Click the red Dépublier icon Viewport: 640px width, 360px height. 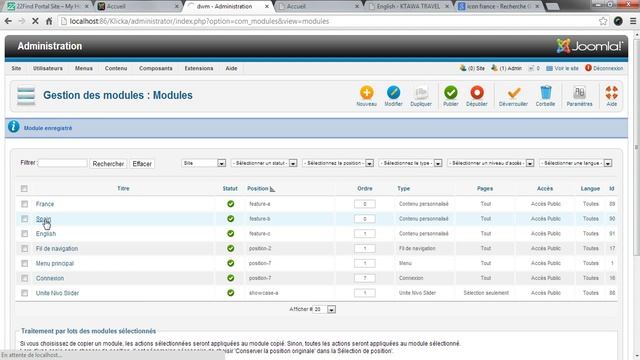pyautogui.click(x=477, y=93)
